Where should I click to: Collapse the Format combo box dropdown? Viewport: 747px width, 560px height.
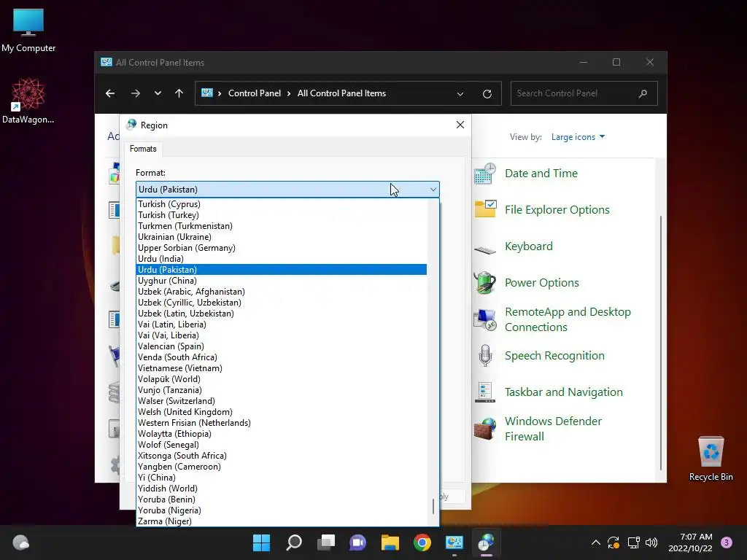433,190
